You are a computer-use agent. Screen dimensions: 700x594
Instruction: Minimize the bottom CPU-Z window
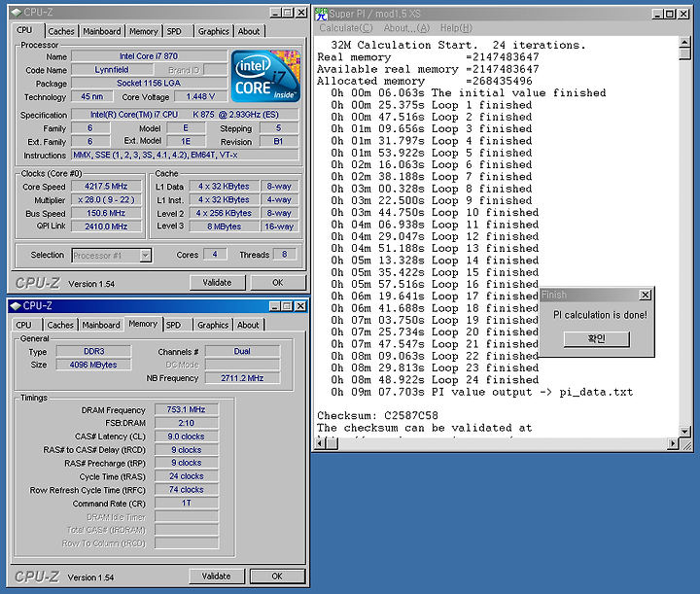(x=274, y=306)
